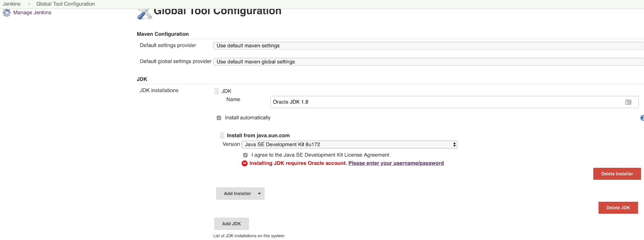Click the Default settings provider label
644x240 pixels.
168,45
